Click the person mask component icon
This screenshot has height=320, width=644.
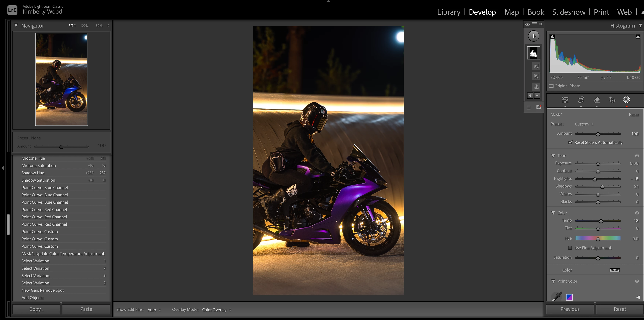point(536,87)
